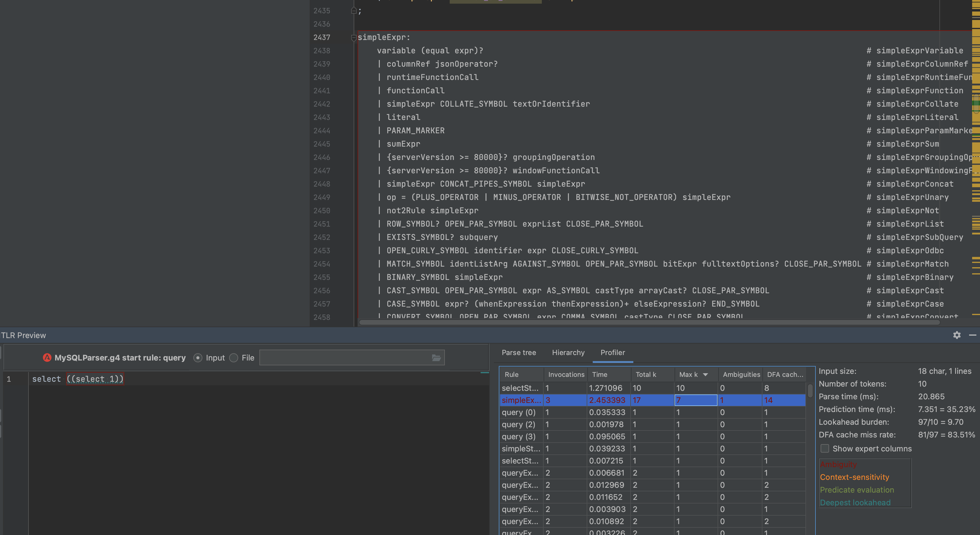The height and width of the screenshot is (535, 980).
Task: Click the Ambiguity legend label
Action: (x=838, y=464)
